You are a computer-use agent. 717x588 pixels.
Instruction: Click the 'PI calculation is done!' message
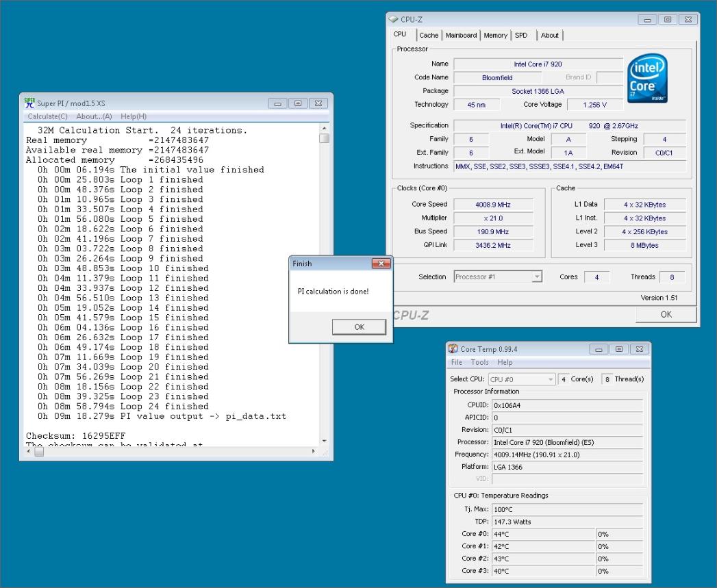click(333, 291)
